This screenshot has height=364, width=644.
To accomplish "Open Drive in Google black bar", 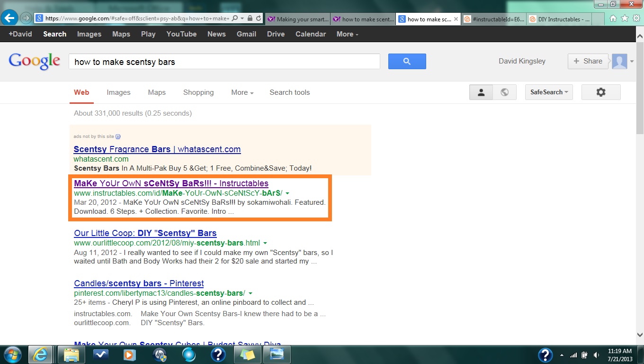I will point(276,34).
